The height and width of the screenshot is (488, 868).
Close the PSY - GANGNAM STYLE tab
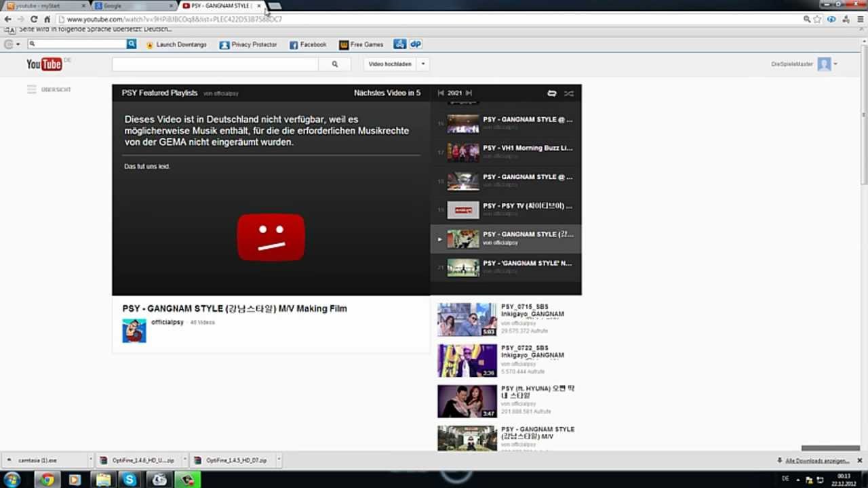point(259,6)
